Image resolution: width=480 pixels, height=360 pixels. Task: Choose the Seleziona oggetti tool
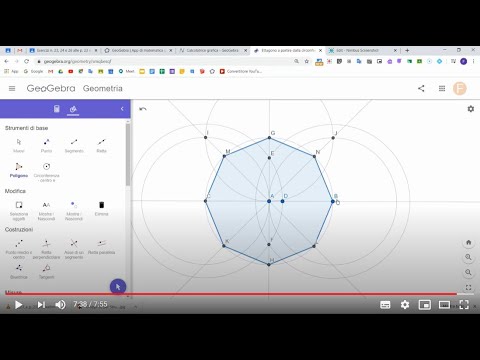coord(19,211)
